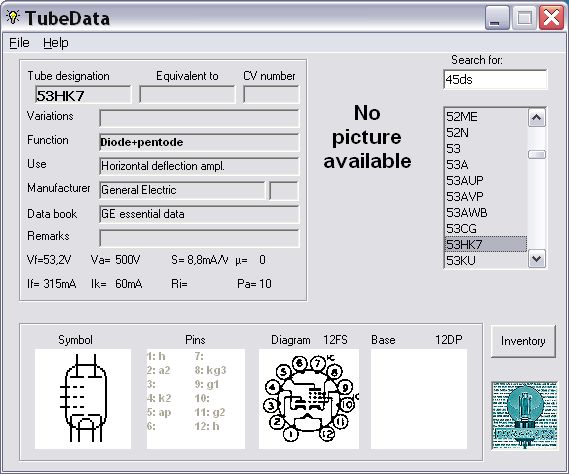The height and width of the screenshot is (474, 569).
Task: Click the Function field showing Diode+pentode
Action: point(199,142)
